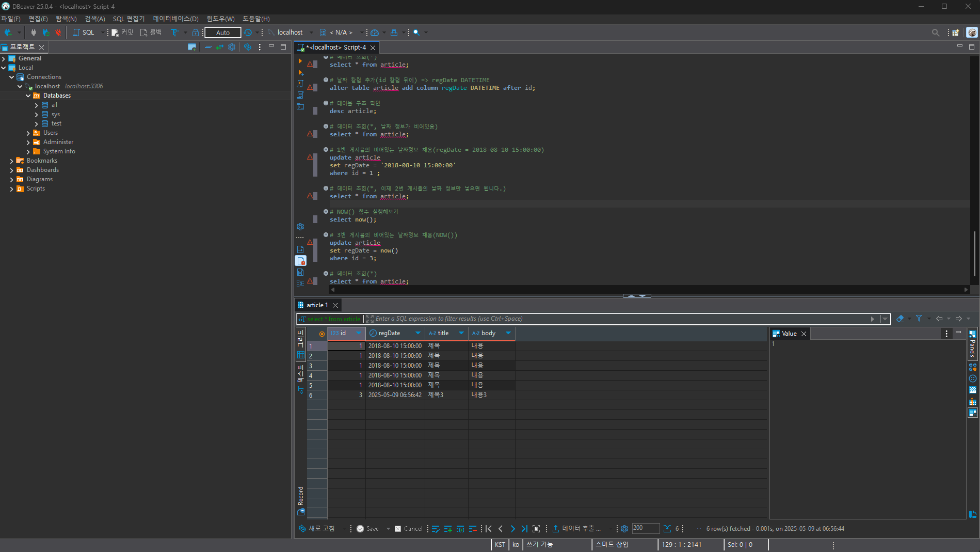980x552 pixels.
Task: Click the results settings gear icon
Action: 624,529
